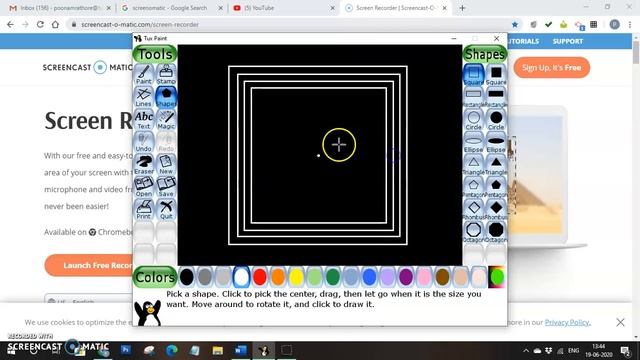Bookmark this page with the star
640x360 pixels.
[x=515, y=24]
